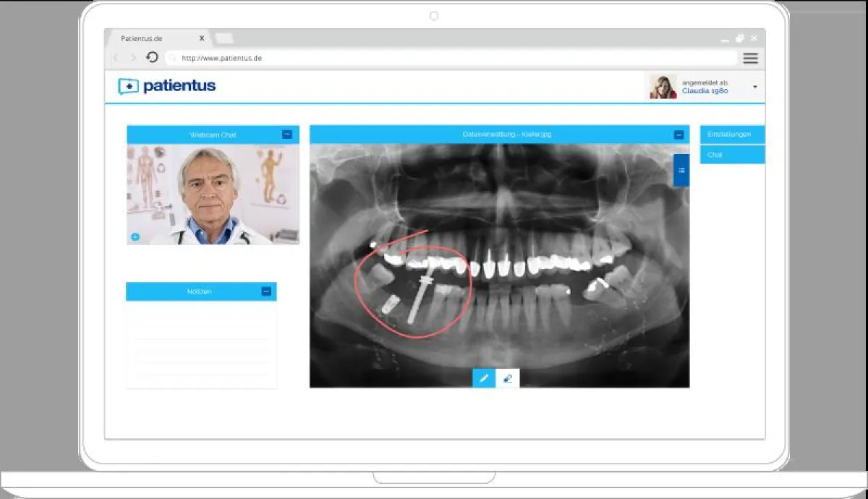Click the browser forward navigation arrow
The image size is (868, 499).
click(132, 58)
